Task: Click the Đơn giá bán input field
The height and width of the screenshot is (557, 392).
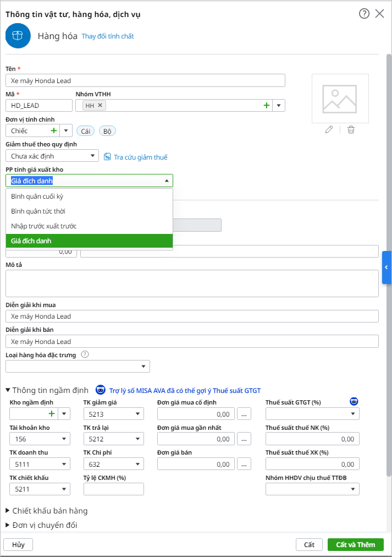Action: (196, 464)
